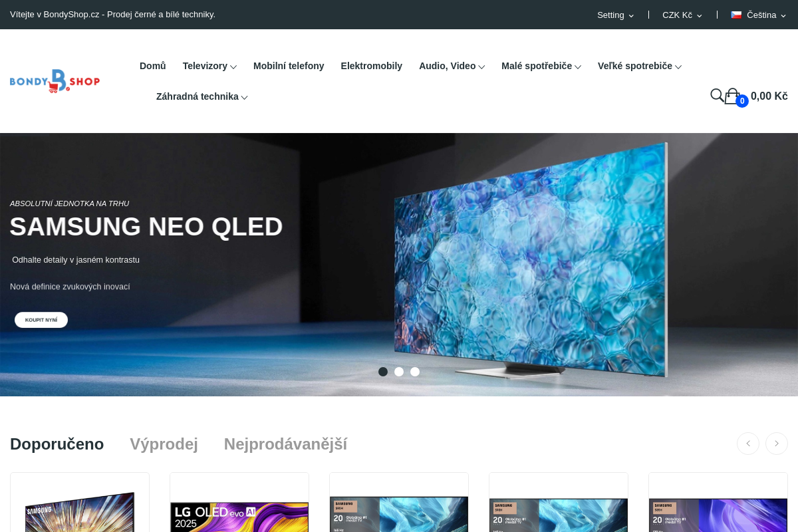Click the KOUPIT NYNÍ button

[41, 320]
